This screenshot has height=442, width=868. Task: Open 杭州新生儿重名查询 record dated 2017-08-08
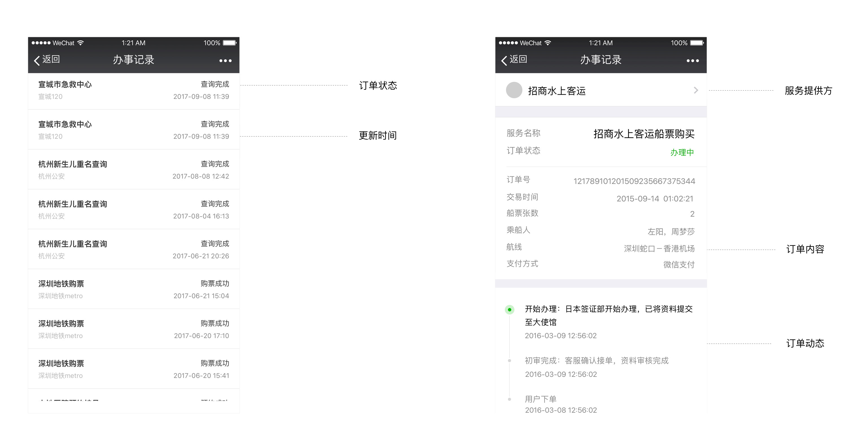click(x=133, y=170)
